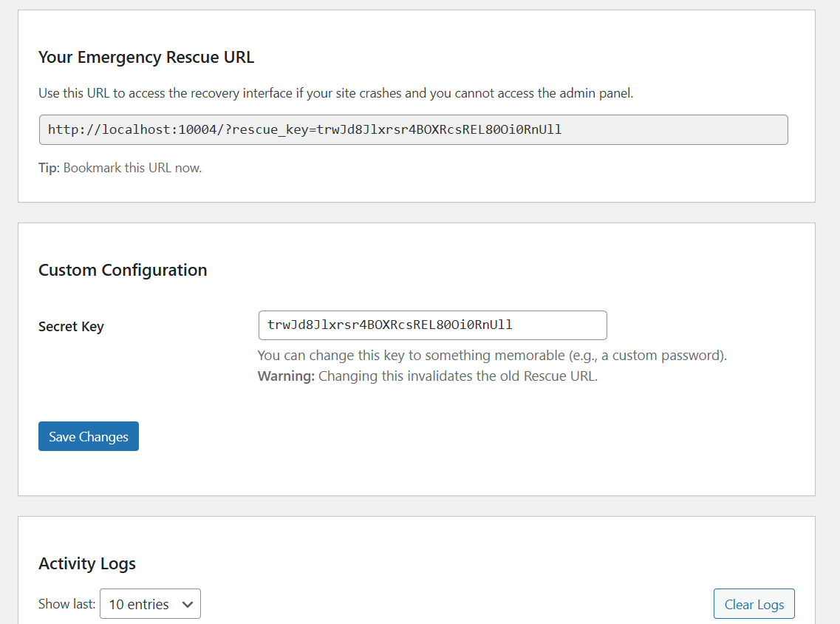The width and height of the screenshot is (840, 624).
Task: Open the Show last entries dropdown
Action: (150, 603)
